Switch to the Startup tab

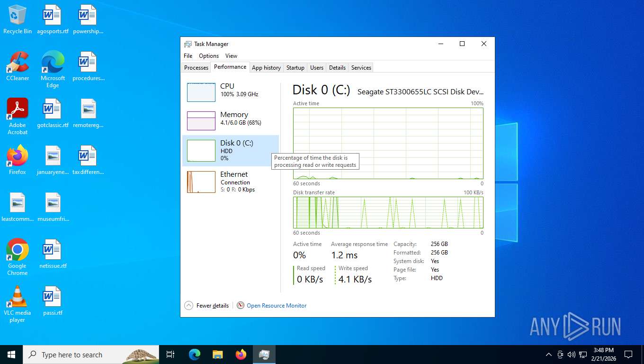coord(295,68)
